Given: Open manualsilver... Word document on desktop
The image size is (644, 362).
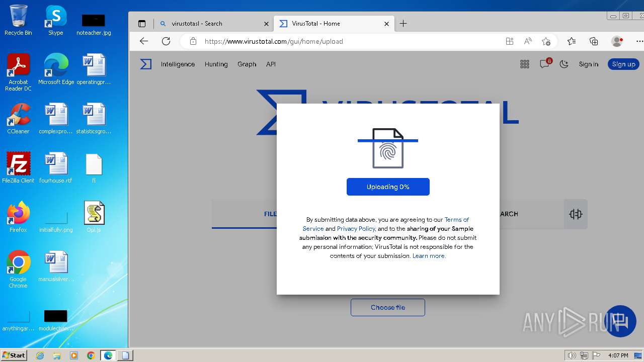Looking at the screenshot, I should pyautogui.click(x=56, y=266).
